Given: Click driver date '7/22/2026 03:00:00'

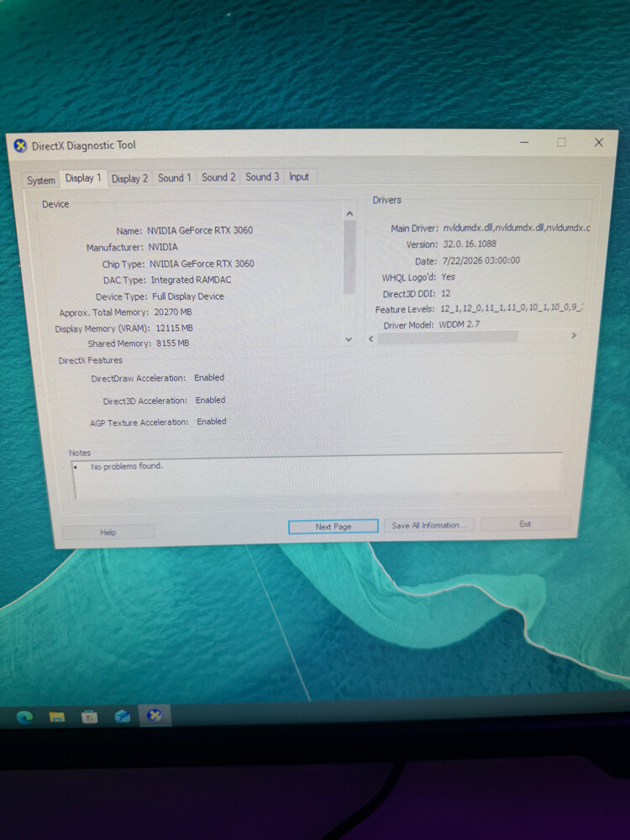Looking at the screenshot, I should pos(481,260).
